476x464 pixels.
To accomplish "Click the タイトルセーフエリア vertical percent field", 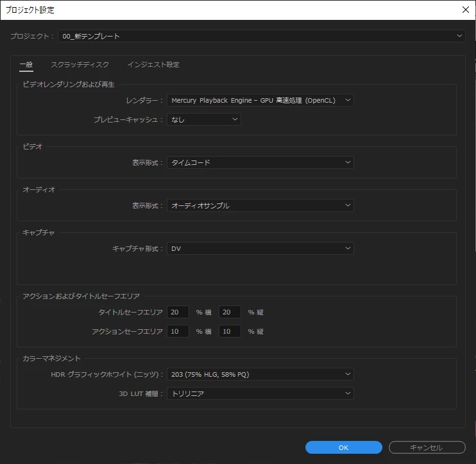I will [230, 312].
